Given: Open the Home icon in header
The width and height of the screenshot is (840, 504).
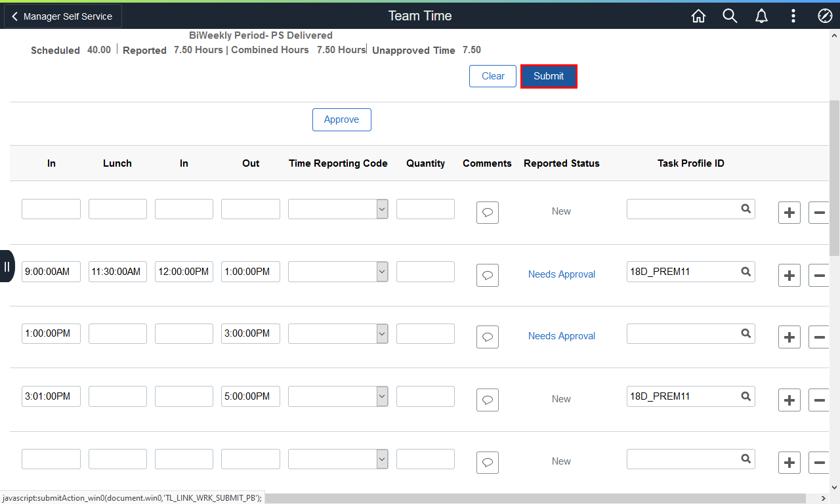Looking at the screenshot, I should click(698, 16).
